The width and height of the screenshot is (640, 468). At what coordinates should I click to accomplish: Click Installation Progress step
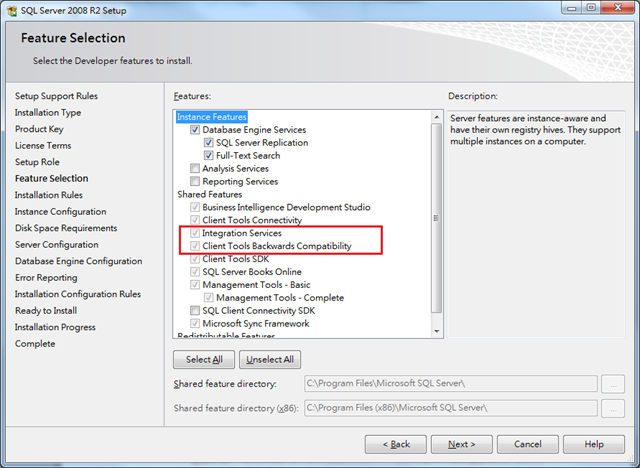55,328
